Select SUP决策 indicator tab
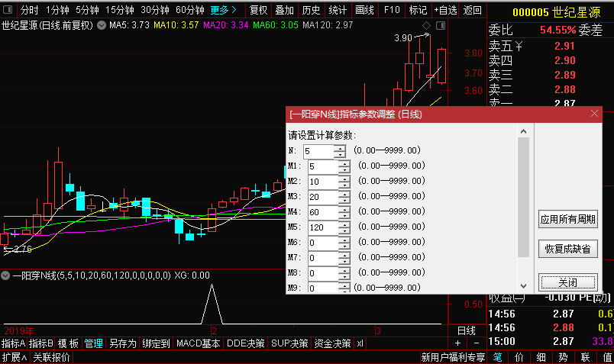Viewport: 614px width, 364px height. pyautogui.click(x=289, y=343)
